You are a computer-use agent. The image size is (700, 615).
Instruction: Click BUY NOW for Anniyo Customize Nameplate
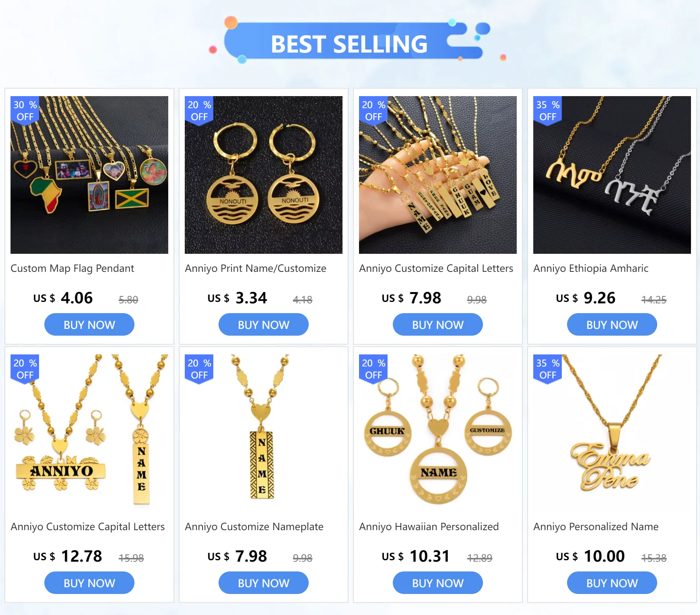(264, 583)
